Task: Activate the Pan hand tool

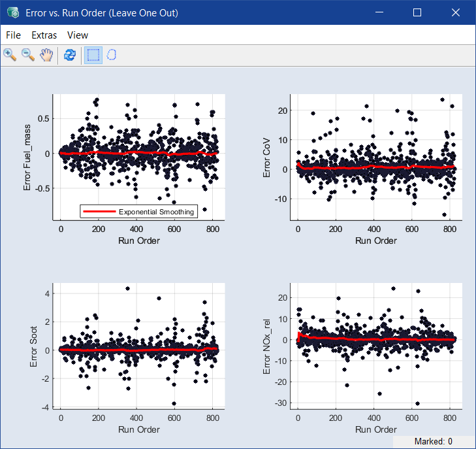Action: [46, 55]
